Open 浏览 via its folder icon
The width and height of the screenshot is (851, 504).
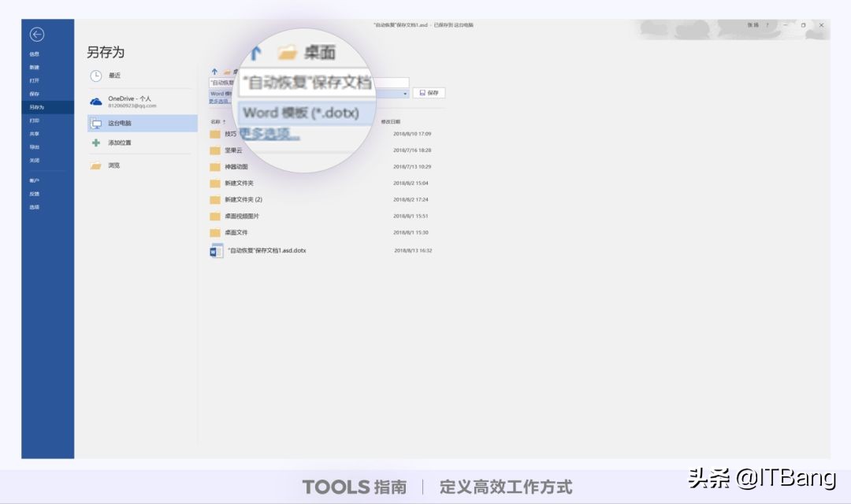94,166
